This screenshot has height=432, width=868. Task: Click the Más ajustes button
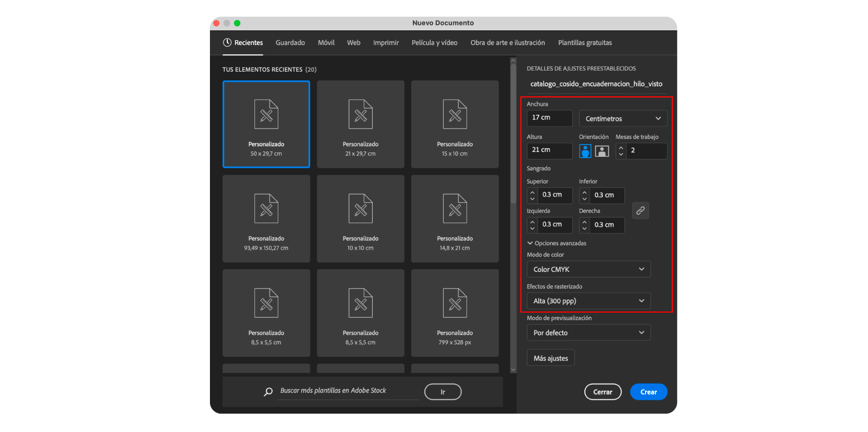tap(551, 358)
